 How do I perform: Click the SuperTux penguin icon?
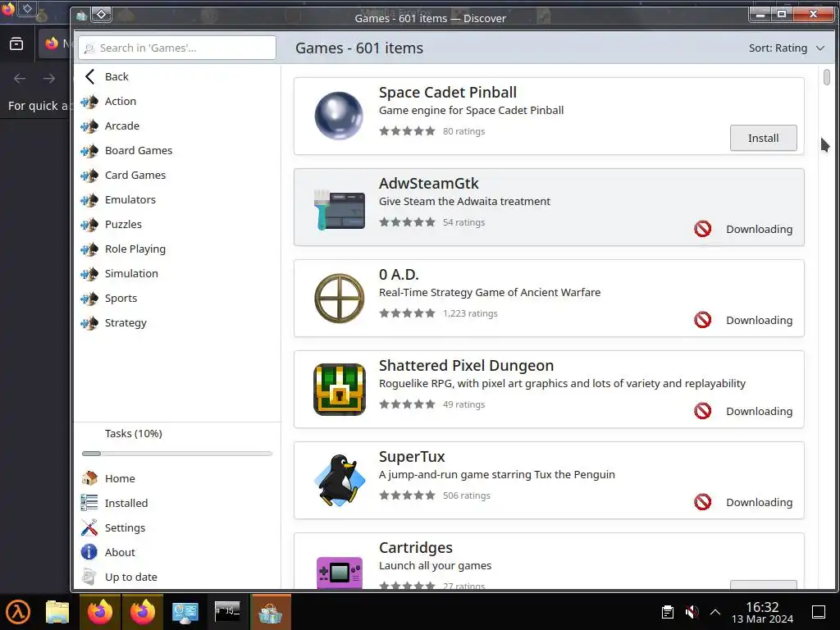coord(339,481)
